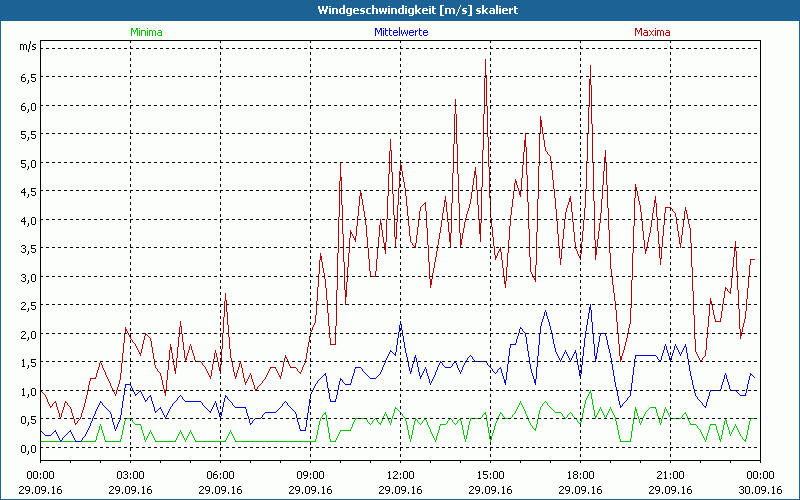Pick the 15:00 time axis label
The width and height of the screenshot is (800, 500).
pyautogui.click(x=491, y=475)
